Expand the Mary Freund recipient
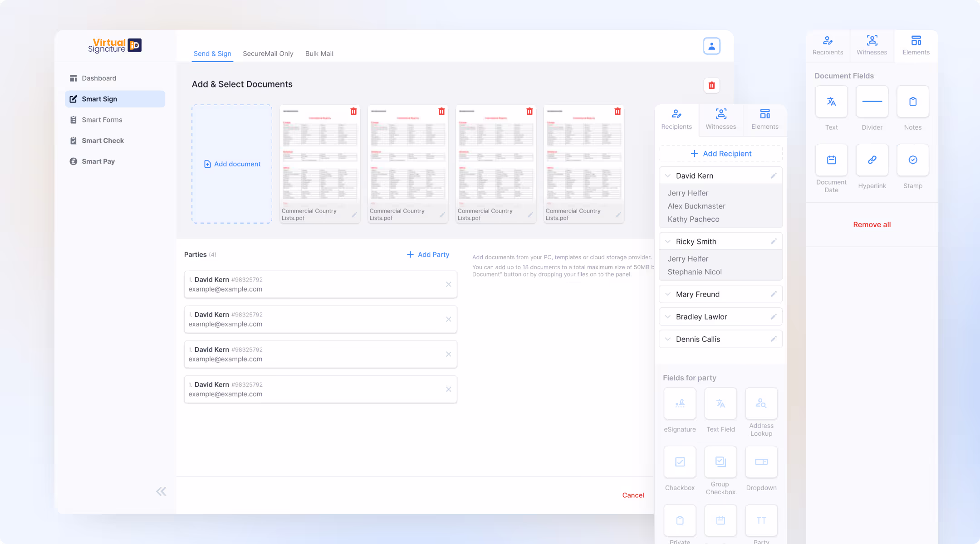The width and height of the screenshot is (980, 544). coord(667,294)
